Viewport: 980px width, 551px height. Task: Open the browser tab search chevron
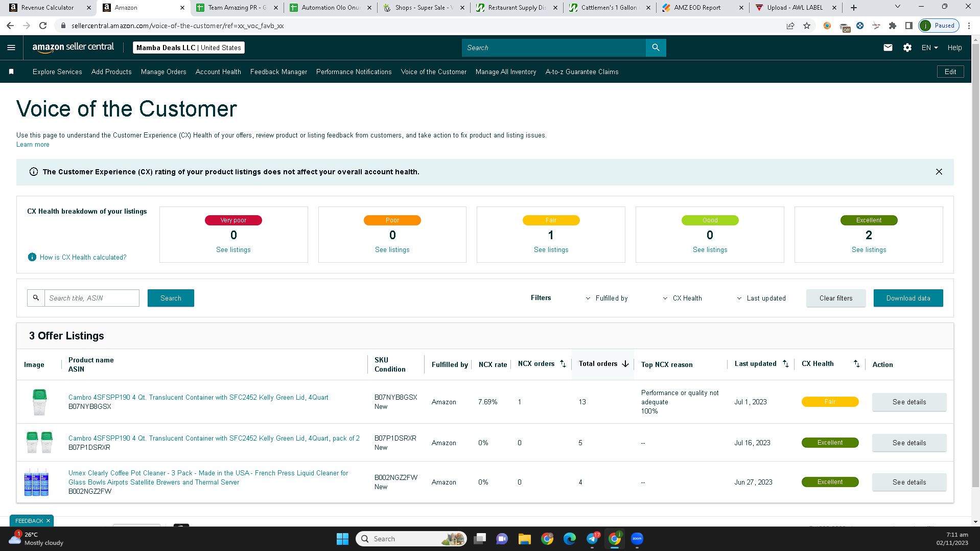898,7
